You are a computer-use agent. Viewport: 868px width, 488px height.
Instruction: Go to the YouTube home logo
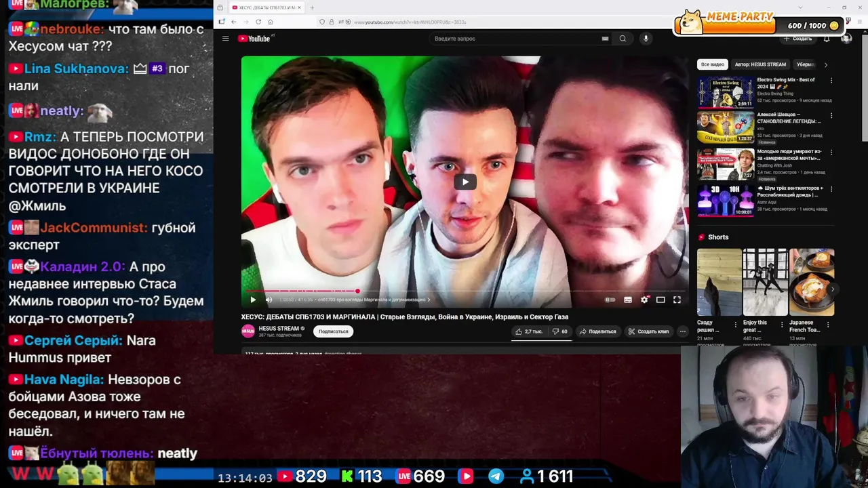click(x=254, y=39)
